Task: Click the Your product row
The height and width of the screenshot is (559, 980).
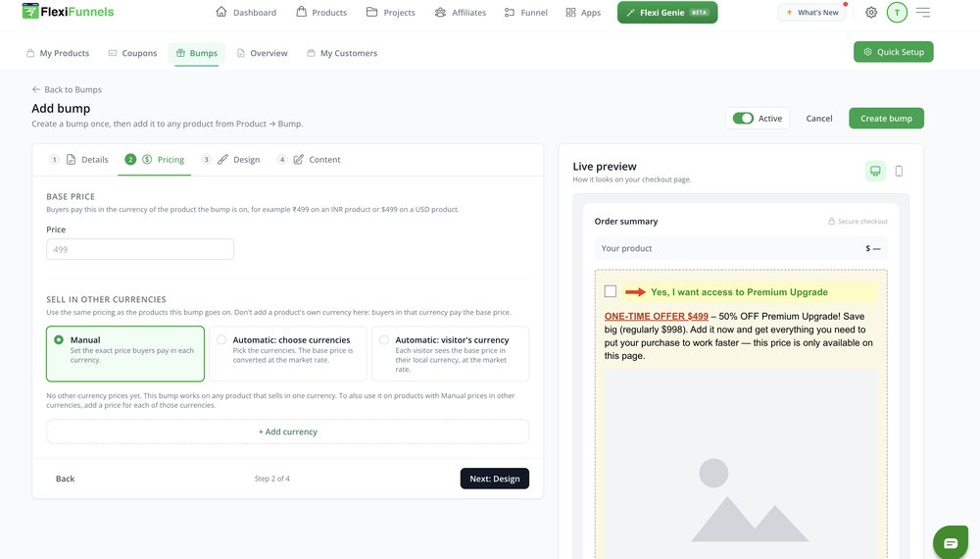Action: click(741, 248)
